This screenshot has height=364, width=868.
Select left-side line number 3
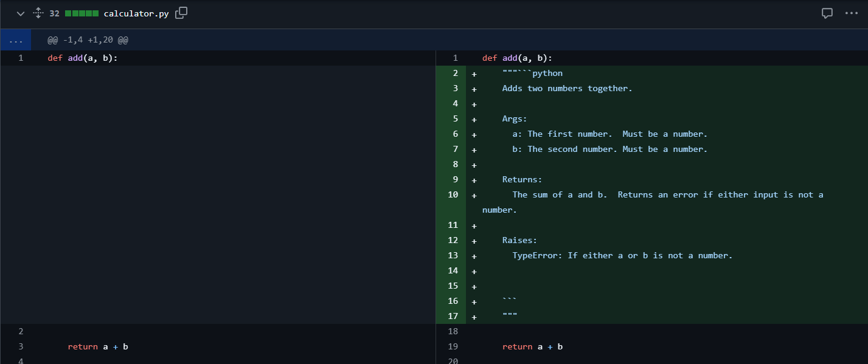coord(21,347)
